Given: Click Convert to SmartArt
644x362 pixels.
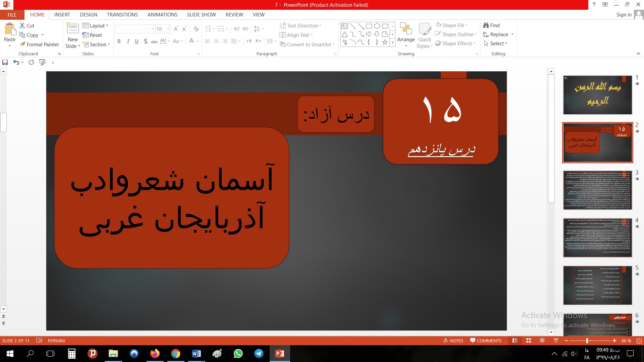Looking at the screenshot, I should tap(307, 44).
